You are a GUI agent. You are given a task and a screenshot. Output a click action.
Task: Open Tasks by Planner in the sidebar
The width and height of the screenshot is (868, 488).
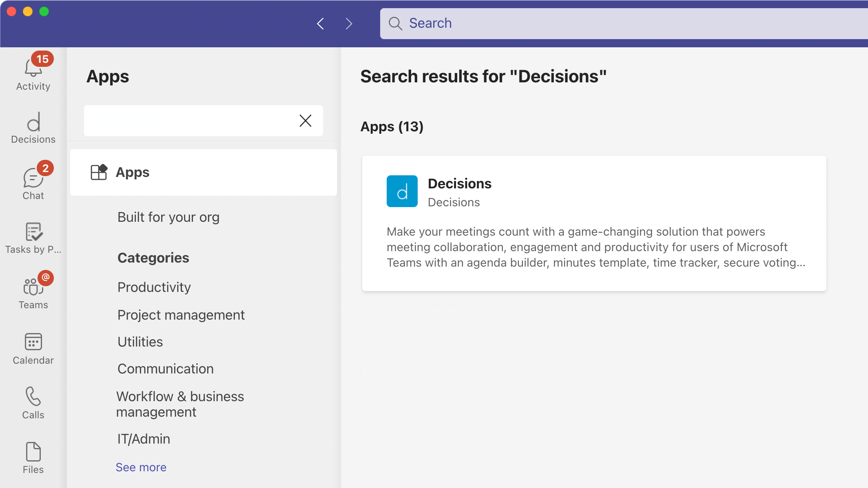point(33,238)
